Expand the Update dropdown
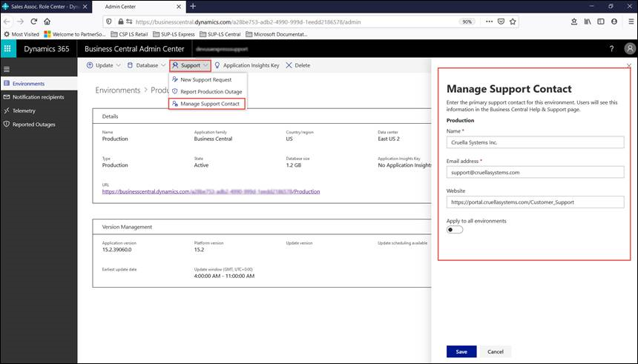638x364 pixels. click(103, 65)
